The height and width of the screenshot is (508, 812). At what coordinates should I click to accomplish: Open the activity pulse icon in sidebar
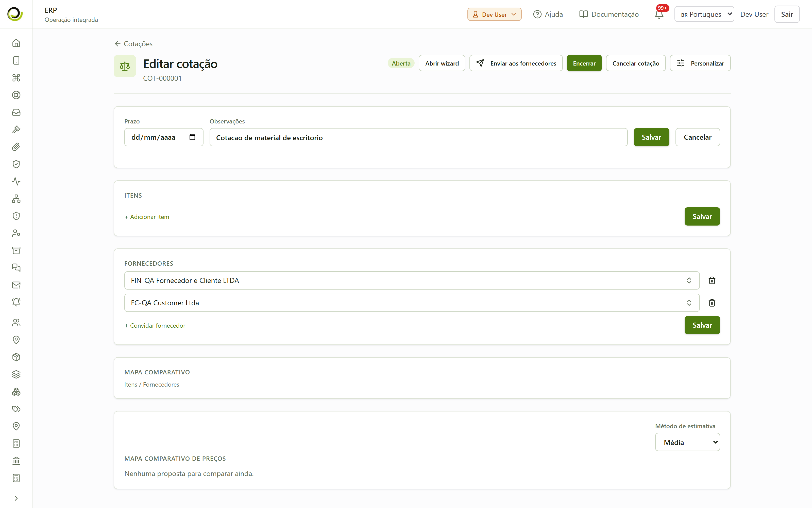click(16, 181)
